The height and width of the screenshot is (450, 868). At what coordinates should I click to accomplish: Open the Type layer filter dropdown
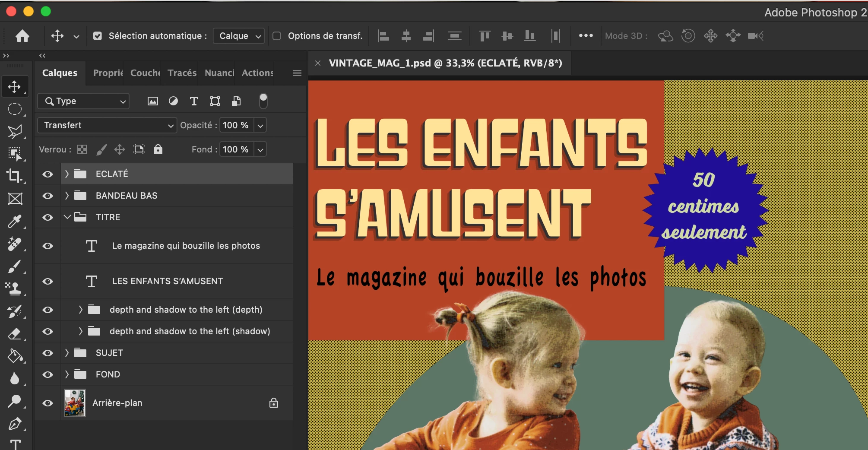(x=83, y=101)
